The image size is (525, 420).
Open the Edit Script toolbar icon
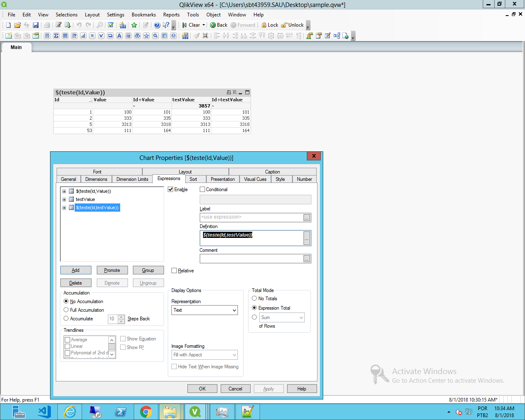pyautogui.click(x=59, y=25)
